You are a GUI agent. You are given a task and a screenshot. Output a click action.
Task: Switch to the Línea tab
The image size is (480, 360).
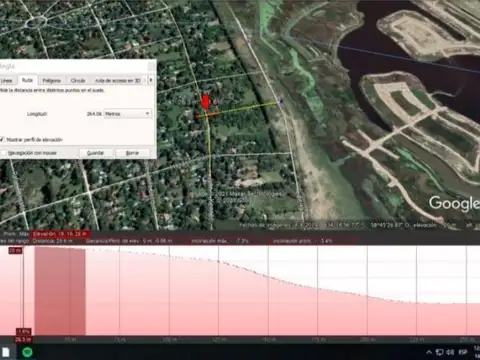click(7, 80)
